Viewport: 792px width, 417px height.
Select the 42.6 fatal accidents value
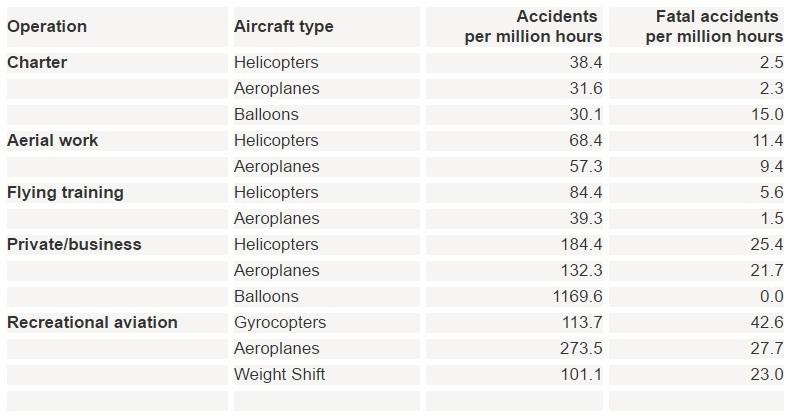[x=766, y=322]
